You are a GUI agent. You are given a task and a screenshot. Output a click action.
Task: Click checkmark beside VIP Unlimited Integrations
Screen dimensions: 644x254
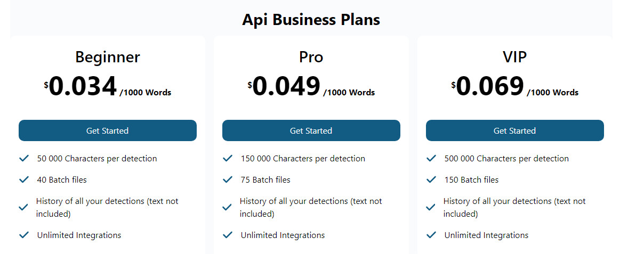(431, 235)
